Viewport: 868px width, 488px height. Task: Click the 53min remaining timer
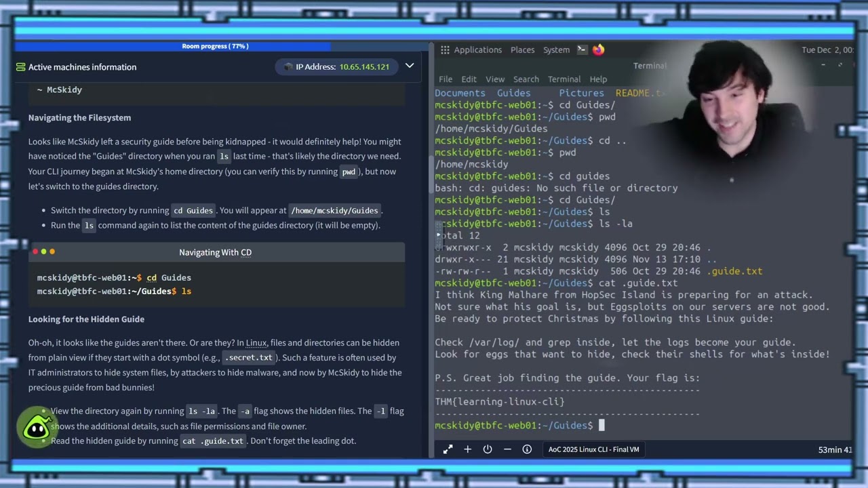click(x=835, y=450)
